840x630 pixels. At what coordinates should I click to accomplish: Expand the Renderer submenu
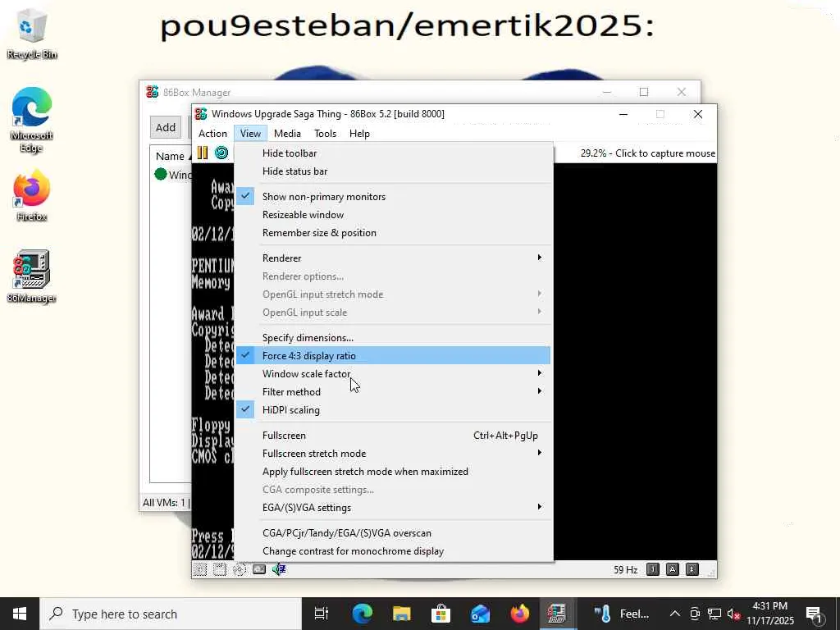point(394,258)
